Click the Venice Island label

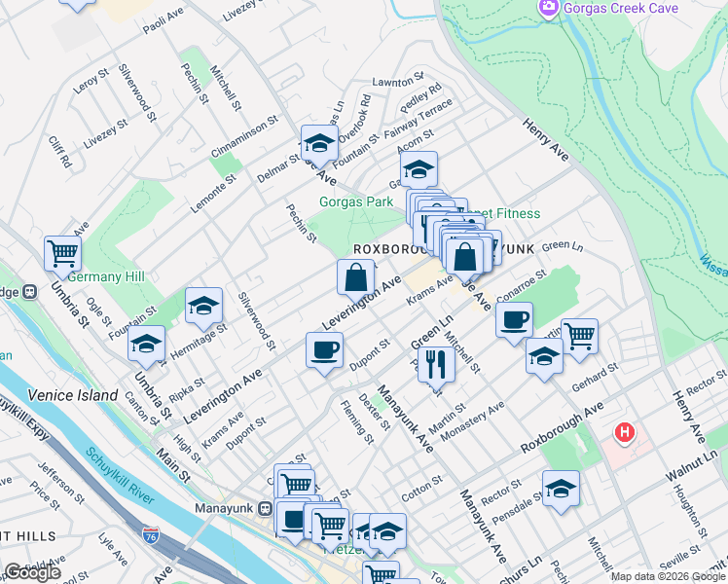72,395
